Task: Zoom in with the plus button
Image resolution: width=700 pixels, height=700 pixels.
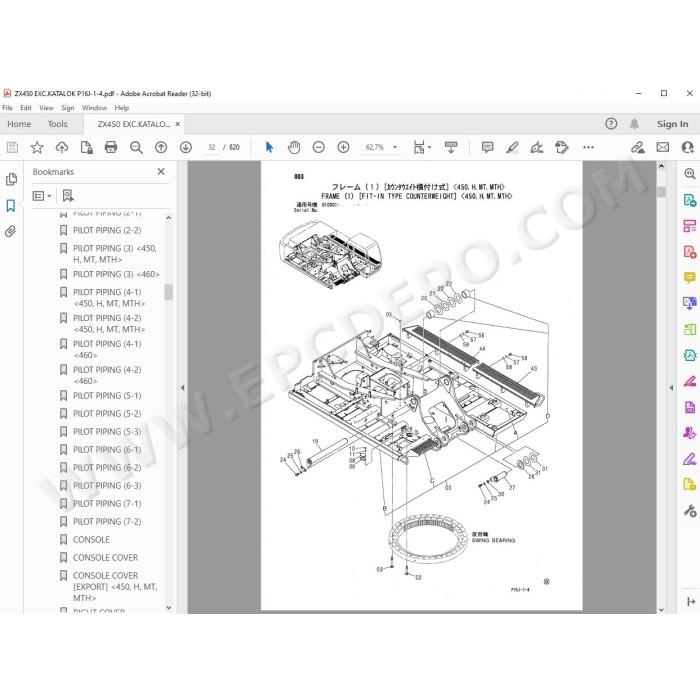Action: pos(343,147)
